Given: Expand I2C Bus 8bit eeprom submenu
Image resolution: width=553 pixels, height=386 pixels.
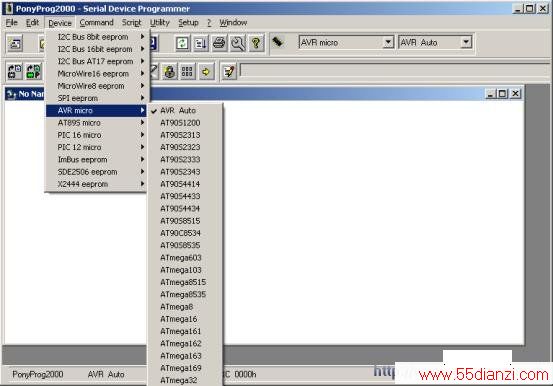Looking at the screenshot, I should [96, 37].
